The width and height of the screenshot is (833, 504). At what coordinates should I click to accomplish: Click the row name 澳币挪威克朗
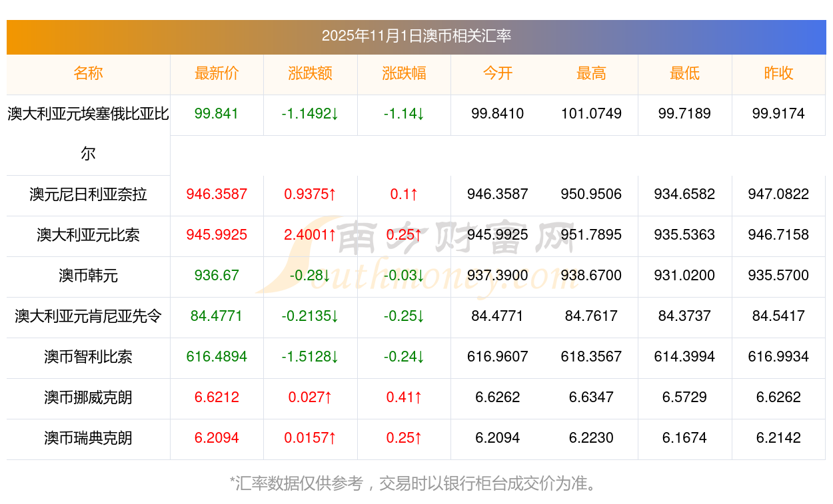click(x=88, y=397)
